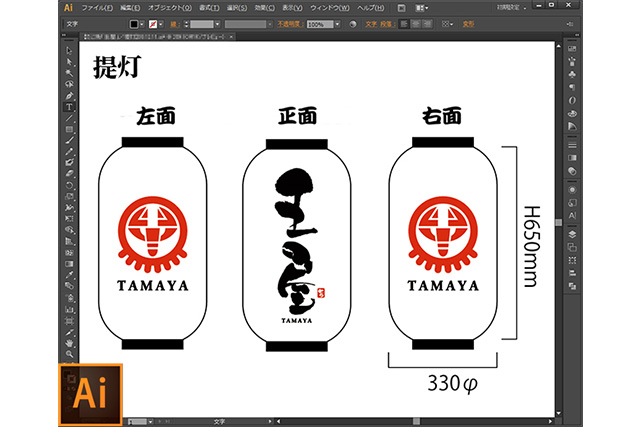This screenshot has height=427, width=640.
Task: Open the stroke weight dropdown
Action: 217,24
